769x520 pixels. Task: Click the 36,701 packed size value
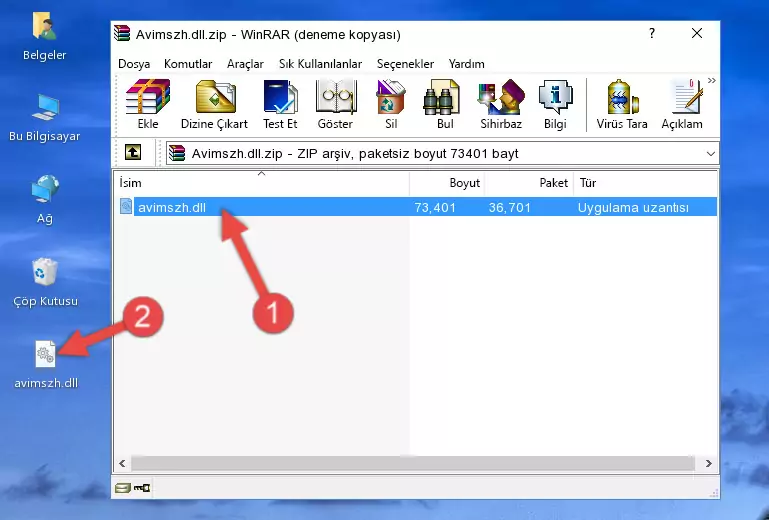point(510,208)
